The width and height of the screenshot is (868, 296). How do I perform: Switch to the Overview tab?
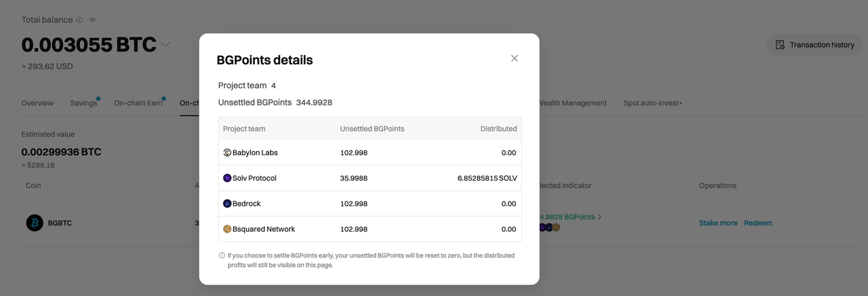click(x=37, y=103)
